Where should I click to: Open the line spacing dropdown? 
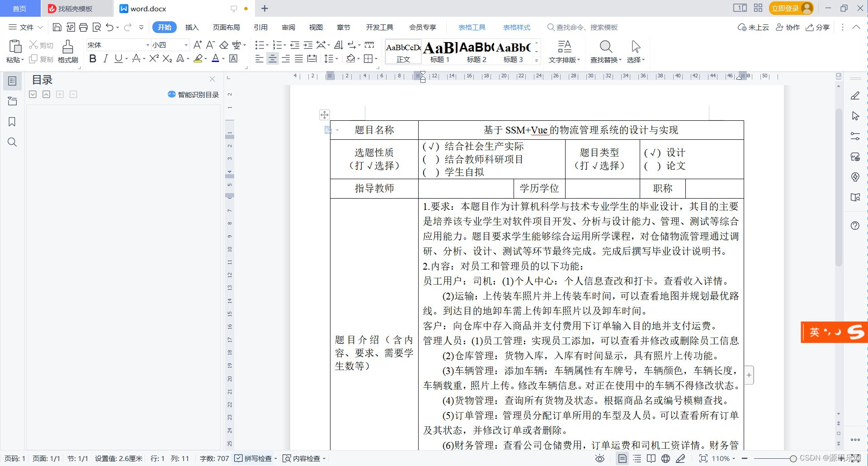[x=331, y=58]
